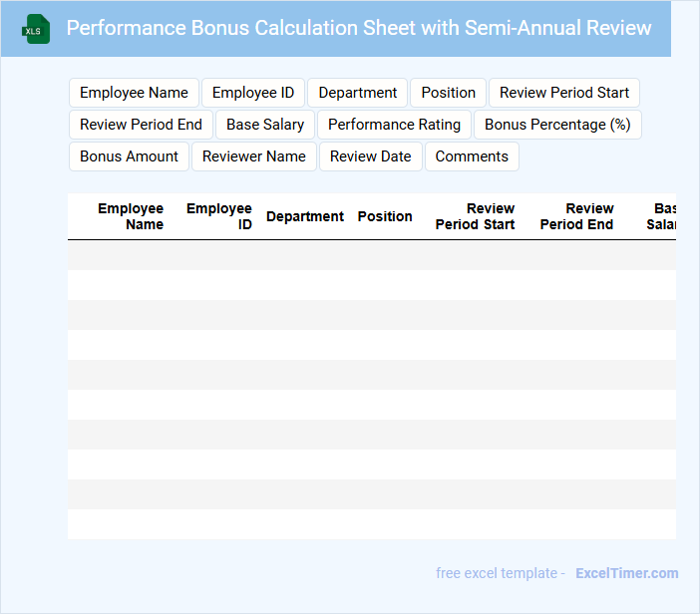Select the Department column header in table

click(x=305, y=216)
